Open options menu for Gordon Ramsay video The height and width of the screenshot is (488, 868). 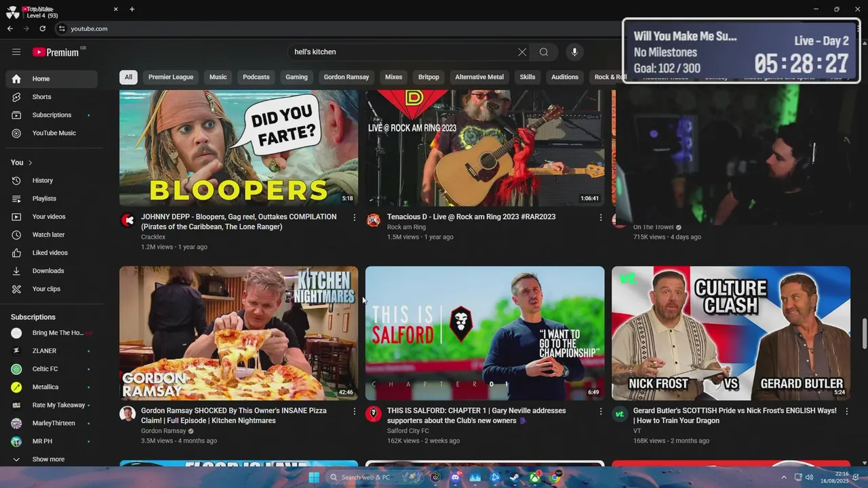pyautogui.click(x=354, y=411)
